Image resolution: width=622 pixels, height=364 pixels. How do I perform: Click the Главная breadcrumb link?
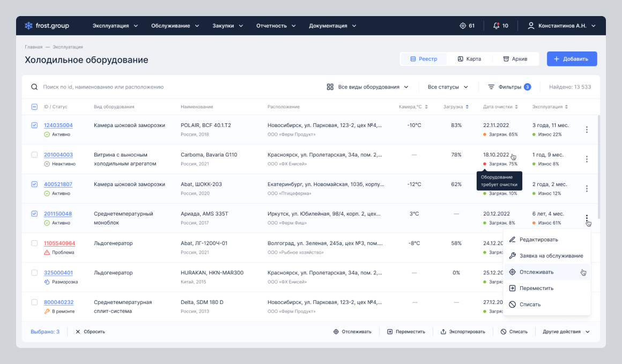click(33, 47)
